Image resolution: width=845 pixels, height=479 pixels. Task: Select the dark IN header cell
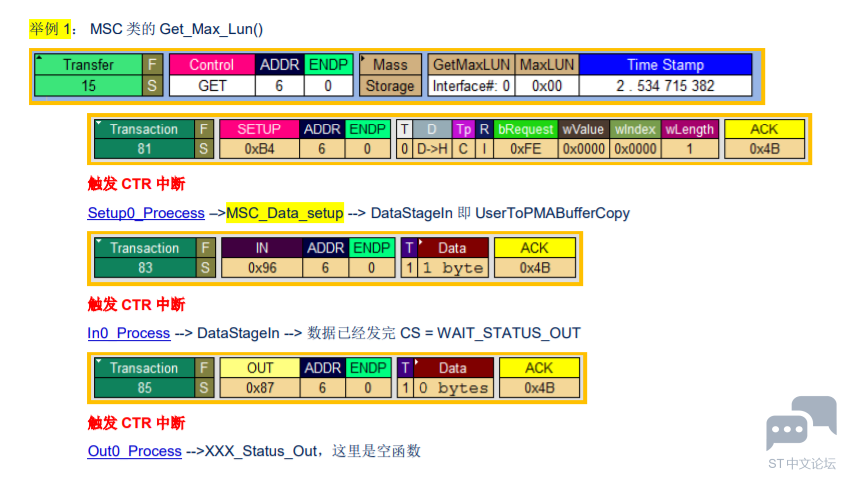262,248
